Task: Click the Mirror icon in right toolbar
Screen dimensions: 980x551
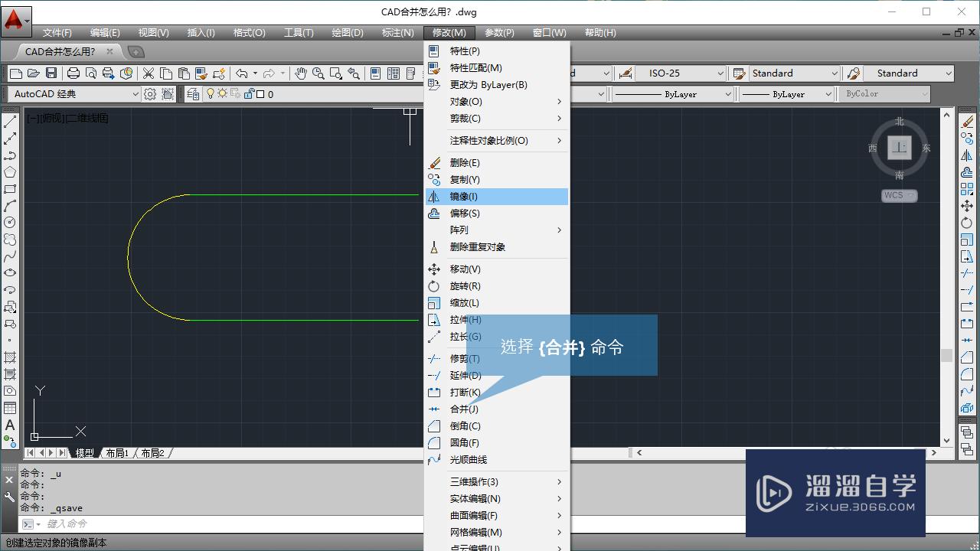Action: [968, 155]
